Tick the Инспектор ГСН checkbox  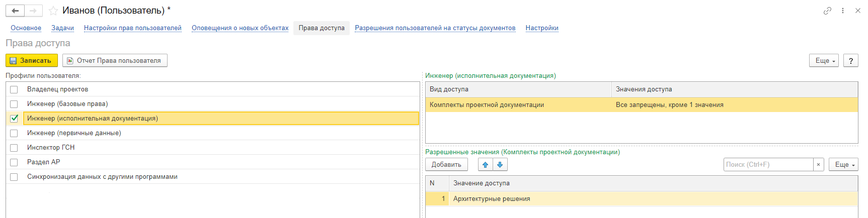click(14, 148)
